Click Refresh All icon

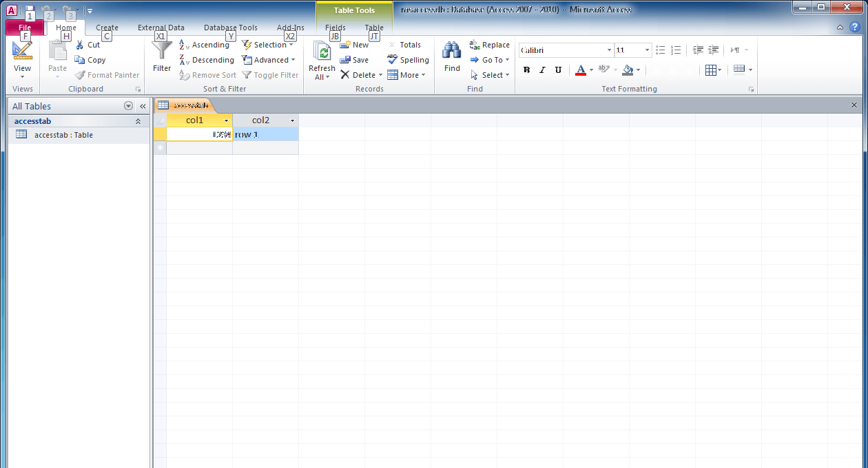[x=322, y=52]
